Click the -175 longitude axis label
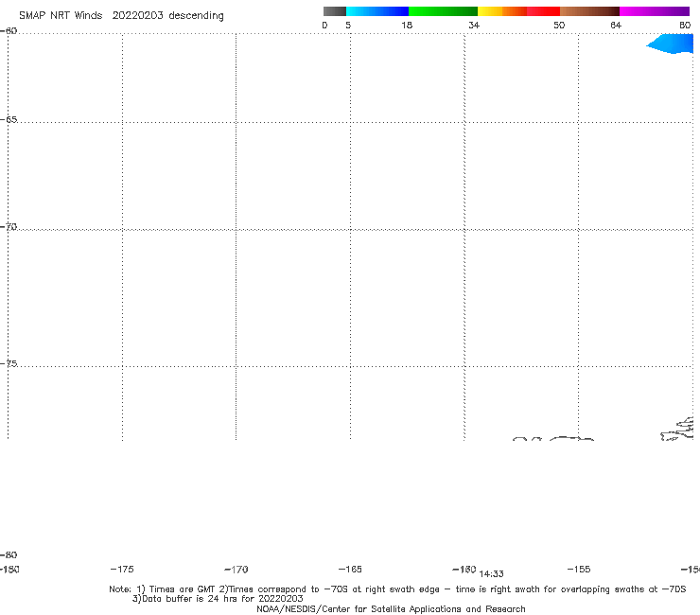Screen dimensions: 700x615 [x=122, y=569]
